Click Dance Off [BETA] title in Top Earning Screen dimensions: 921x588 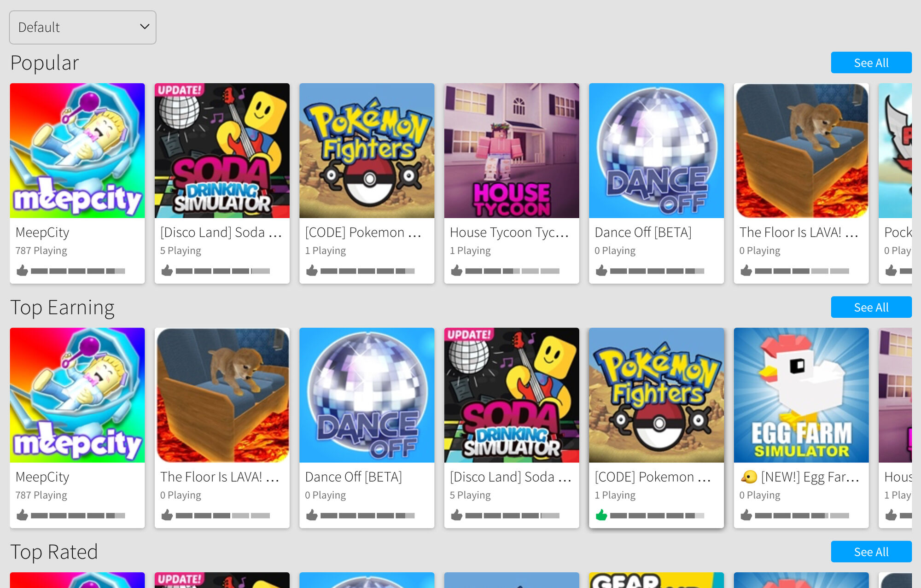click(x=353, y=477)
